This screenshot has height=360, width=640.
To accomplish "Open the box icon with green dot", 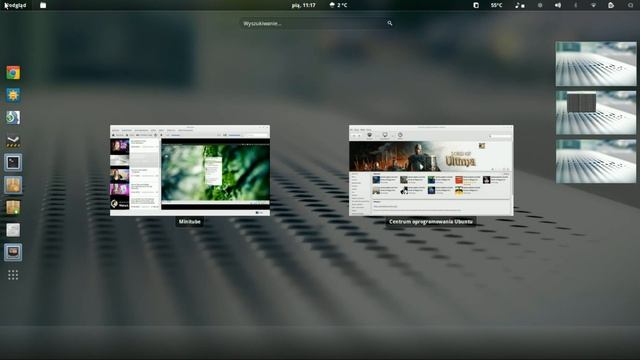I will coord(13,207).
